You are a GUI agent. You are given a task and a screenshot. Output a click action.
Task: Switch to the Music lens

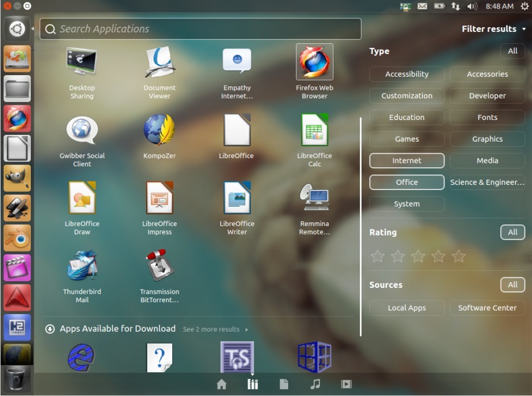coord(315,384)
